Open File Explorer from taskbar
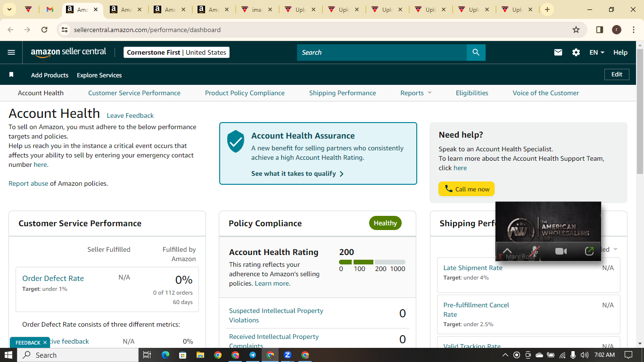The height and width of the screenshot is (362, 644). 200,355
